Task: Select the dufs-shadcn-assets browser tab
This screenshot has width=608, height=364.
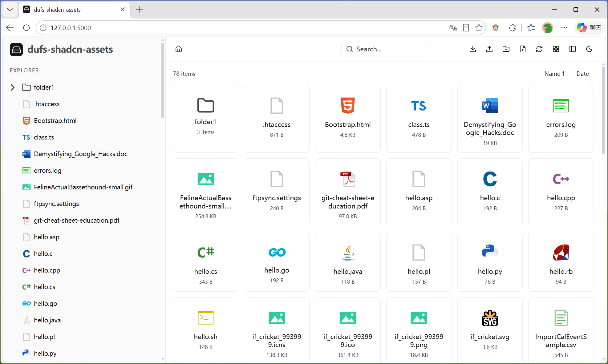Action: pyautogui.click(x=75, y=10)
